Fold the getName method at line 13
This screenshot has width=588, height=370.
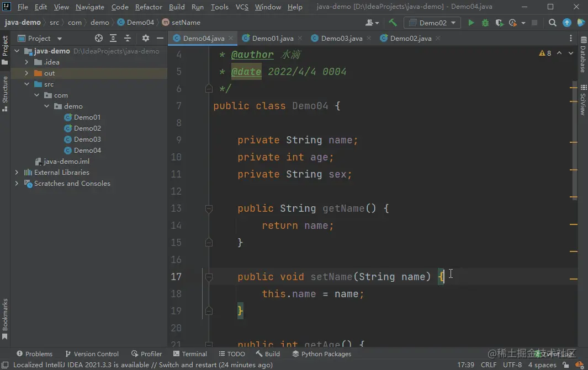pyautogui.click(x=209, y=208)
